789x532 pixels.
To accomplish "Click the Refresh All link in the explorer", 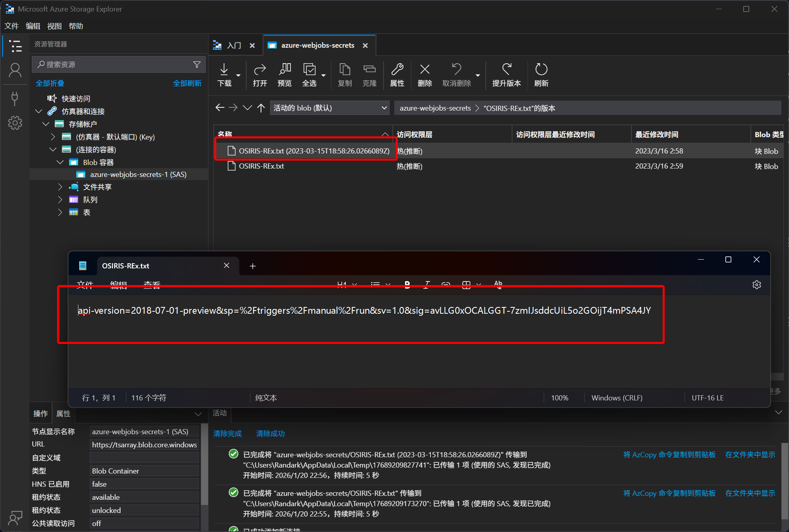I will 187,83.
